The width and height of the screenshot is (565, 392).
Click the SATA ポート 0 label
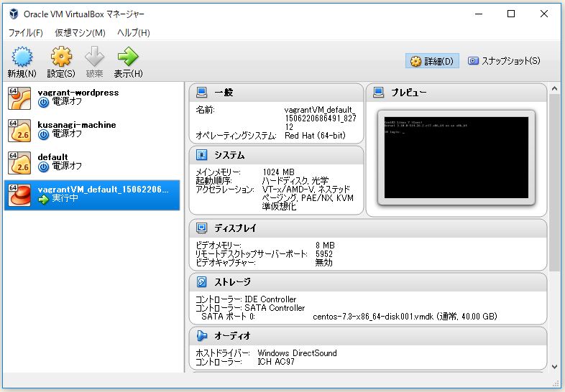(228, 317)
